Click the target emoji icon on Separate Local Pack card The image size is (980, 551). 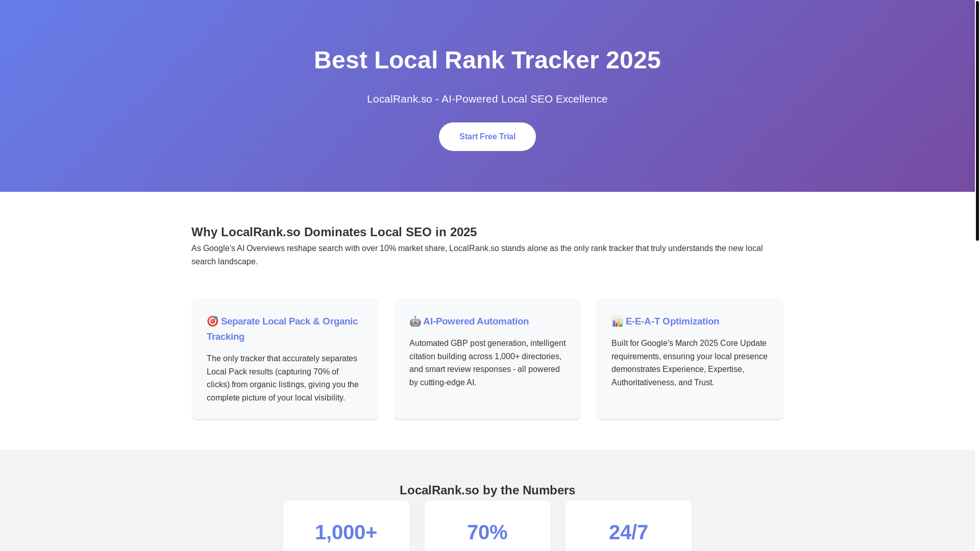point(212,321)
